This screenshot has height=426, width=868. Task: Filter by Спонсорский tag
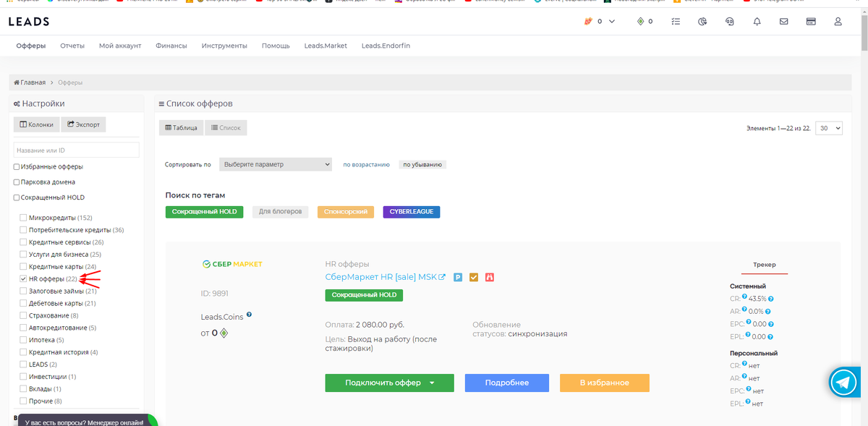346,212
